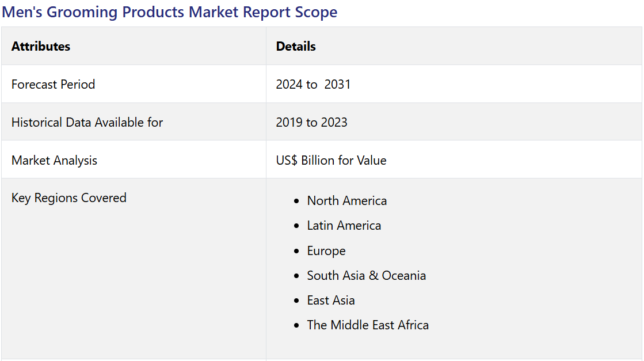The width and height of the screenshot is (644, 361).
Task: Select Latin America in the regions list
Action: tap(344, 226)
